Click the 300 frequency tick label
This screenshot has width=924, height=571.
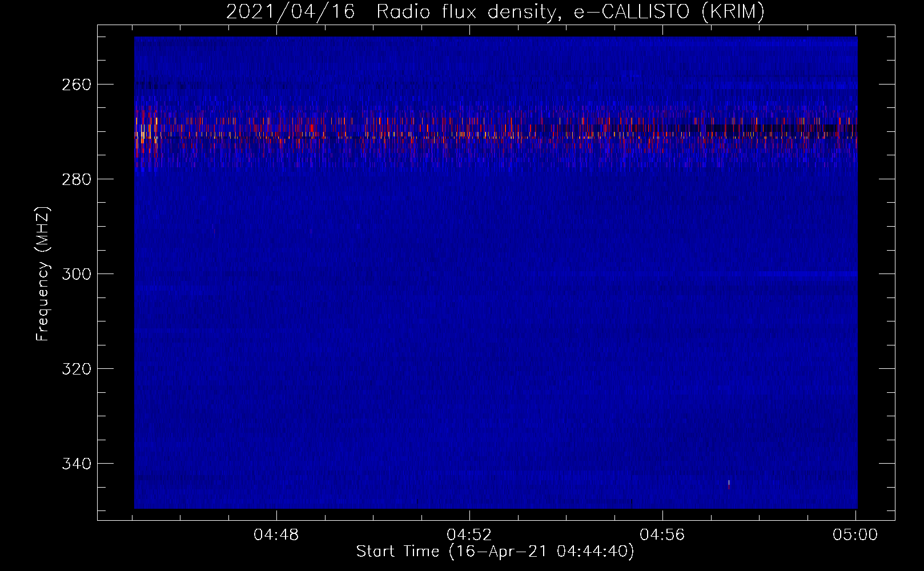[x=77, y=274]
